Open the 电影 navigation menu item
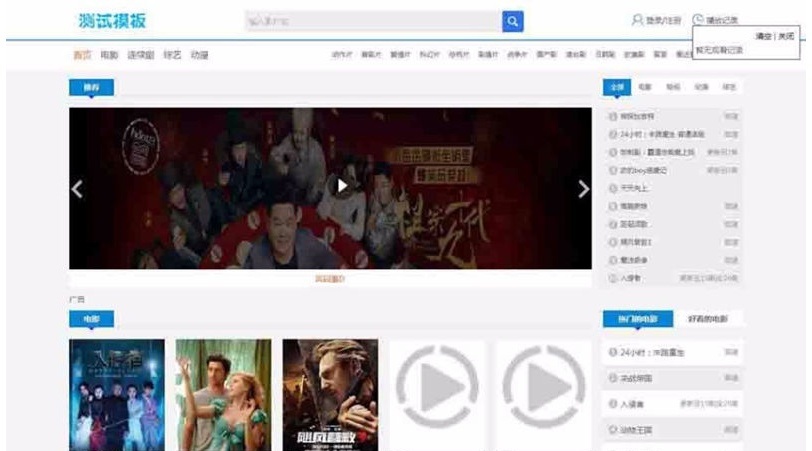 (x=110, y=55)
